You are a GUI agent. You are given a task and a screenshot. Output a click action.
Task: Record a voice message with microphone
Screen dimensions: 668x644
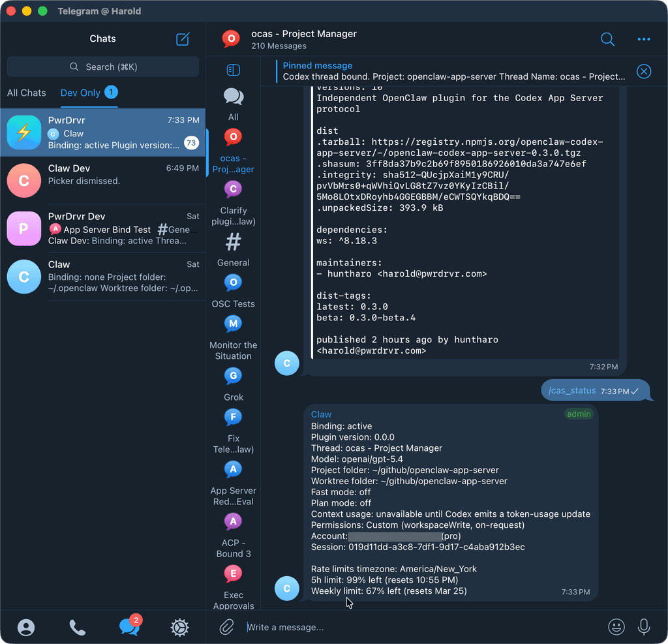[x=644, y=626]
